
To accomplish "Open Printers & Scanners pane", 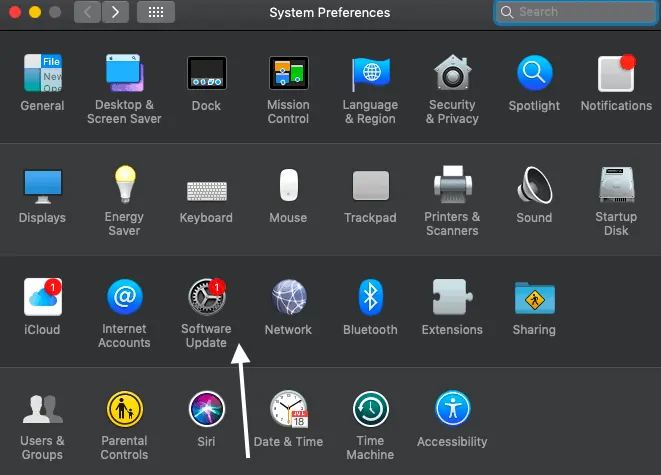I will (x=452, y=186).
